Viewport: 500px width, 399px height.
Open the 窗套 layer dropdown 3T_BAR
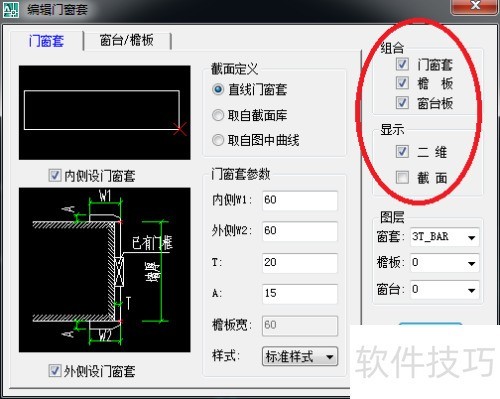click(445, 237)
